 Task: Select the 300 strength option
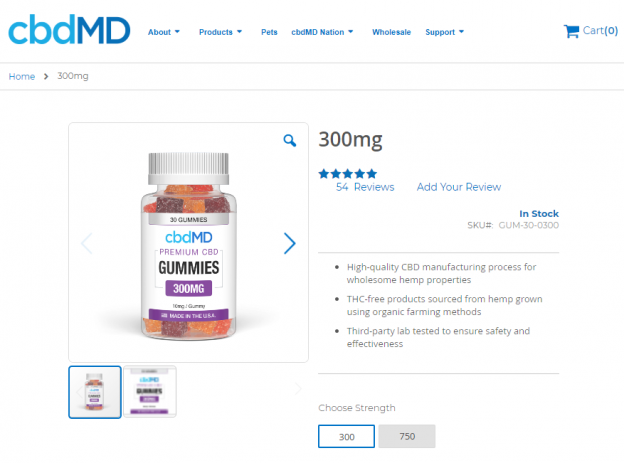tap(346, 436)
